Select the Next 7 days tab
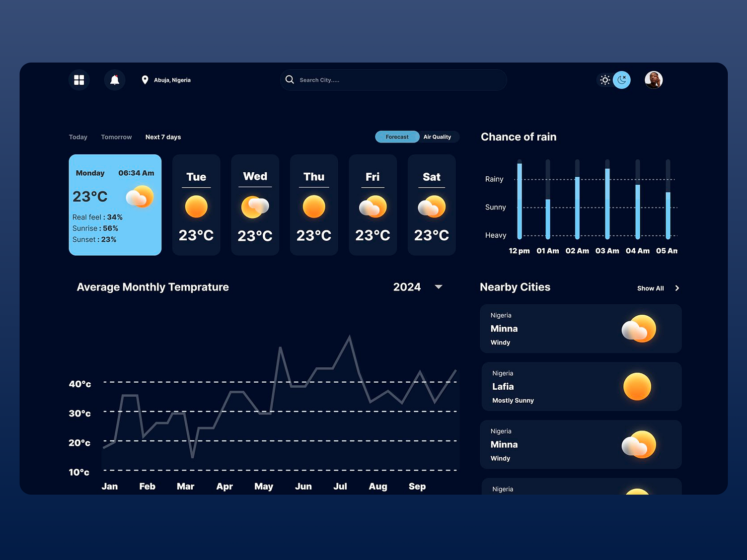 point(163,137)
